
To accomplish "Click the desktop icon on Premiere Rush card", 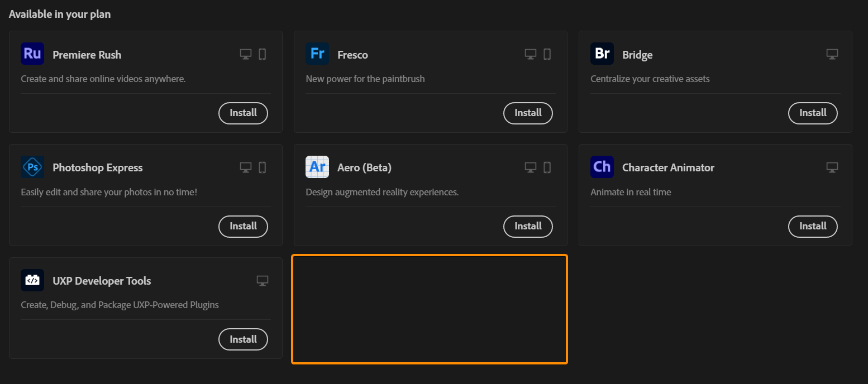I will [x=245, y=54].
